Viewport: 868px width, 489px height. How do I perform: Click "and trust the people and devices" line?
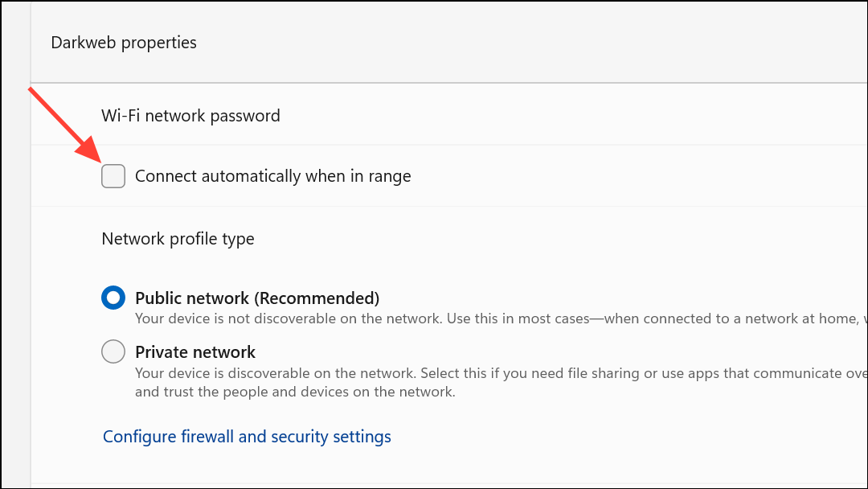coord(295,392)
